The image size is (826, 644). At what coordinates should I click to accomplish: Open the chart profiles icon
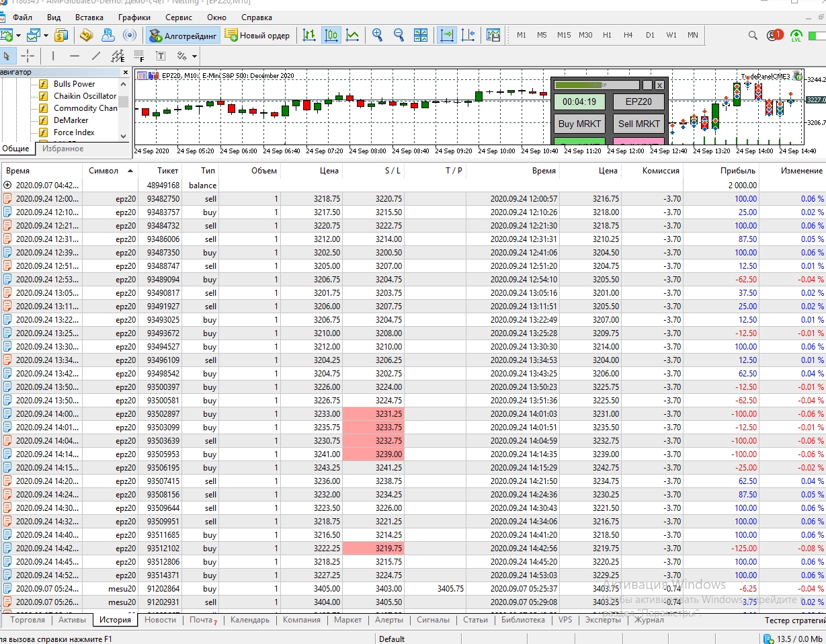coord(33,35)
